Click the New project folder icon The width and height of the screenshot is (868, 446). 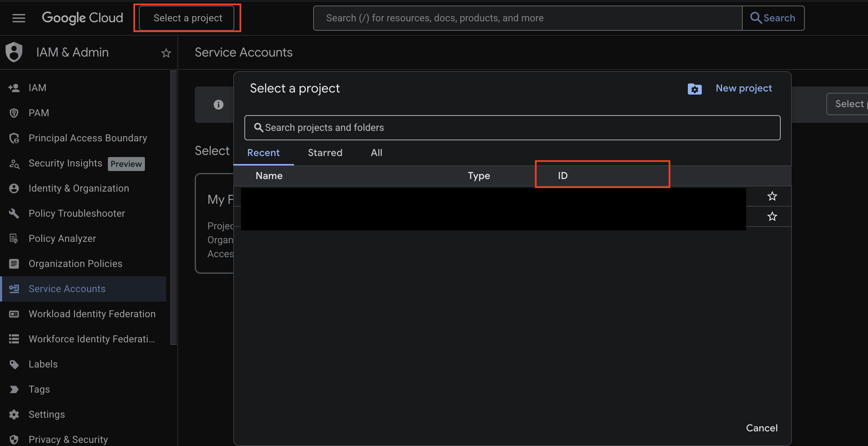[694, 89]
